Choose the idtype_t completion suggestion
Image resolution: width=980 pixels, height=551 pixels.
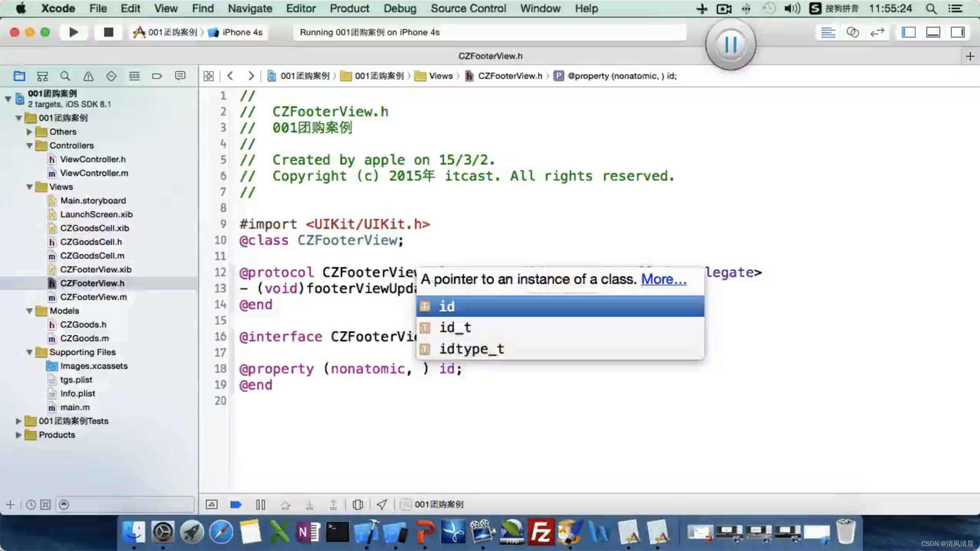pos(560,349)
